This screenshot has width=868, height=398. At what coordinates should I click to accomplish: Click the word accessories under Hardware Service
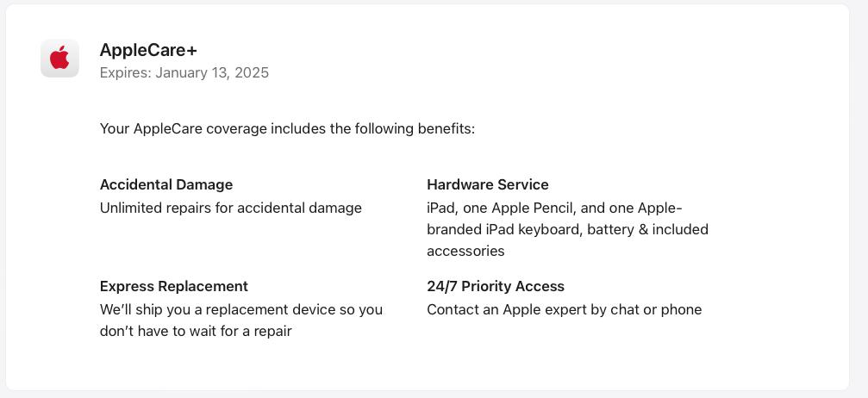pyautogui.click(x=465, y=251)
